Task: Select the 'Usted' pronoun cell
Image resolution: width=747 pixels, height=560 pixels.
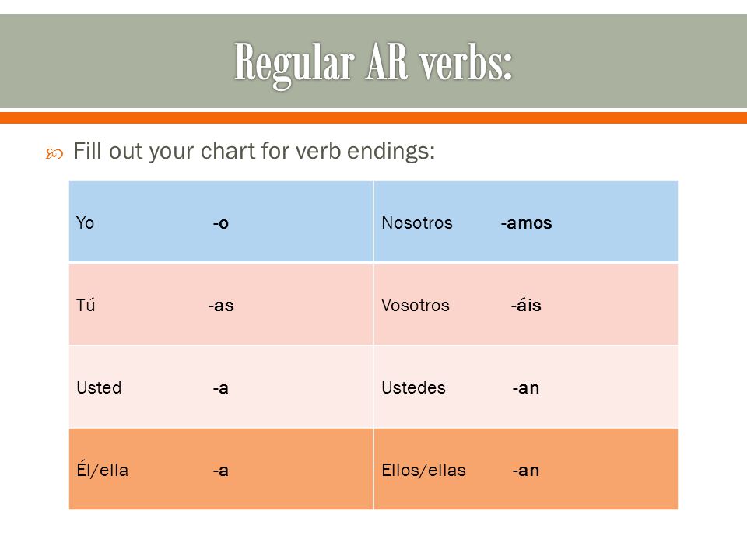Action: (x=99, y=387)
